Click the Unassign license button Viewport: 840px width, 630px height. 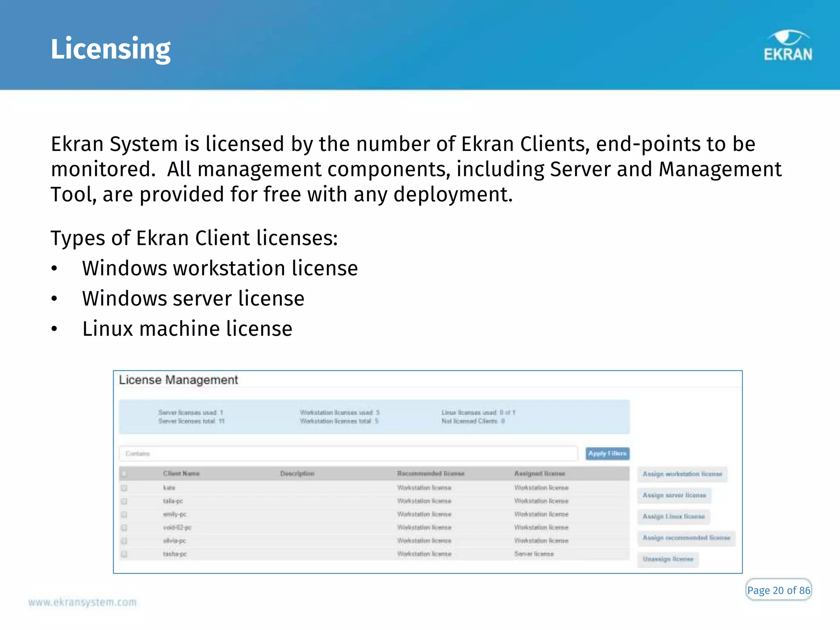pos(668,559)
